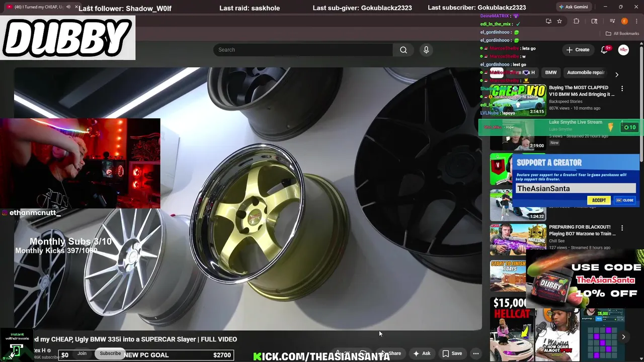The height and width of the screenshot is (362, 644).
Task: Open options menu for the V10 BMW M6 video
Action: [622, 88]
